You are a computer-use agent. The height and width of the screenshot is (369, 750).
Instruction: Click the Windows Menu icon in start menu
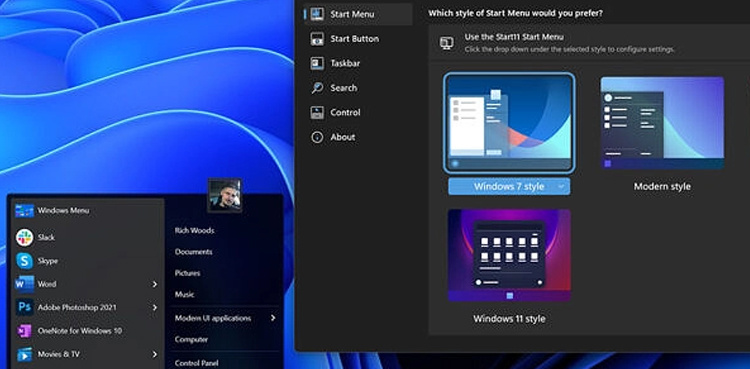click(24, 211)
